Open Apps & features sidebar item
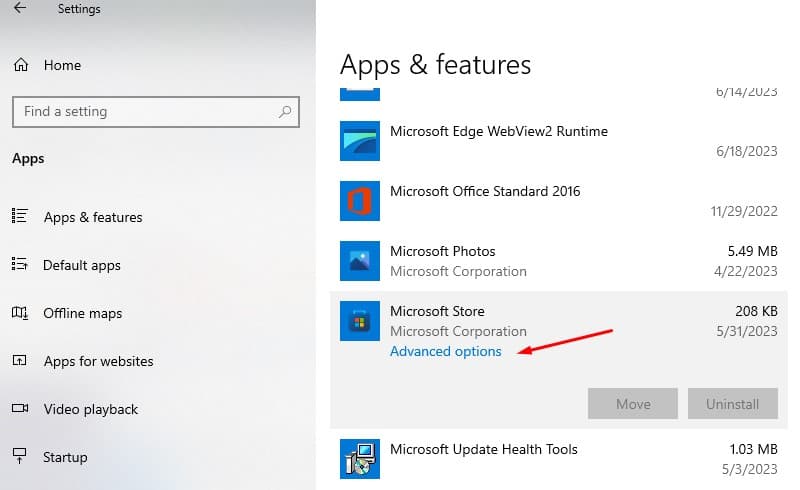 [x=93, y=217]
